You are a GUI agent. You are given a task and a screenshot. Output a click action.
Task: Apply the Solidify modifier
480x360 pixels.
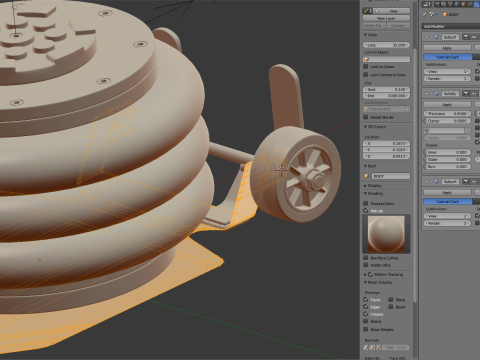[x=447, y=105]
